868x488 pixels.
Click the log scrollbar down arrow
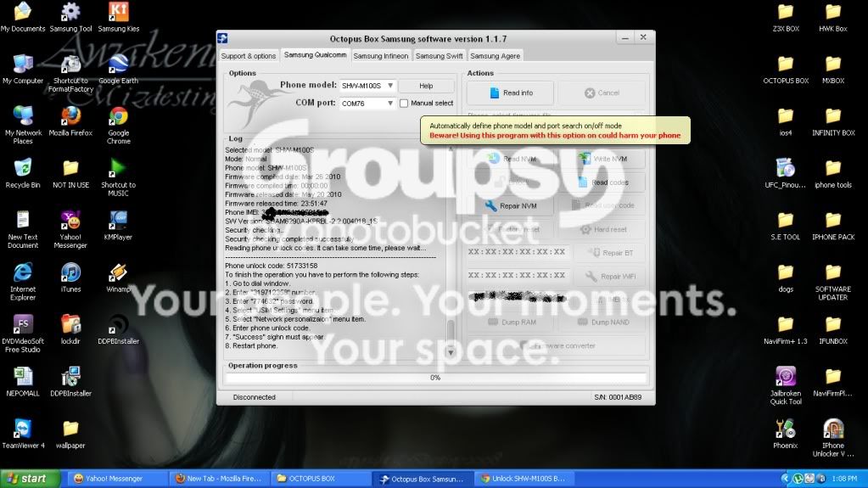[x=451, y=352]
